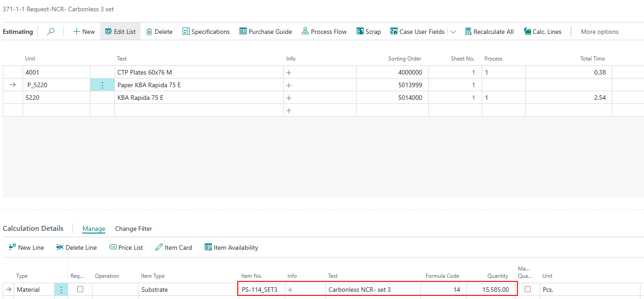This screenshot has width=644, height=299.
Task: Open Case User Fields
Action: coord(418,32)
